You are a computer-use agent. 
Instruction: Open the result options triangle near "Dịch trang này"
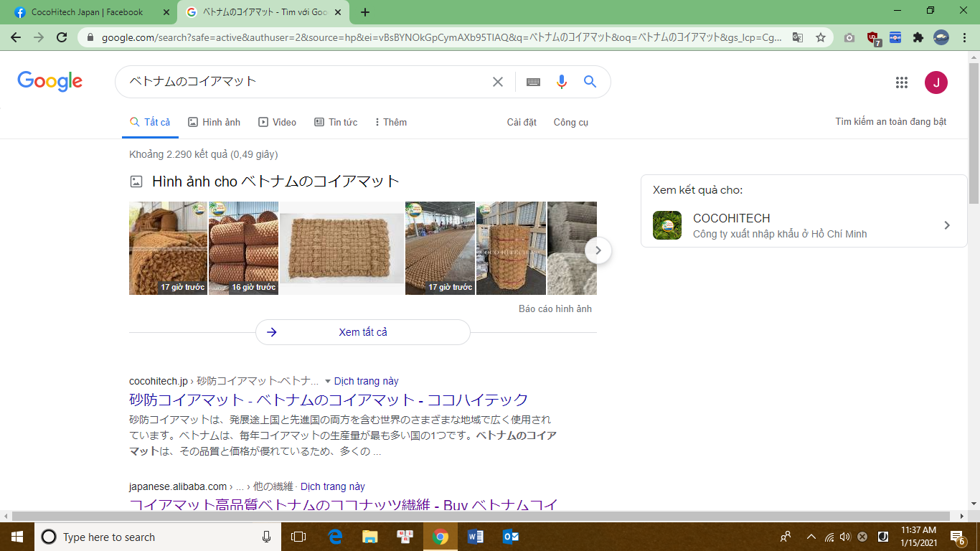328,381
